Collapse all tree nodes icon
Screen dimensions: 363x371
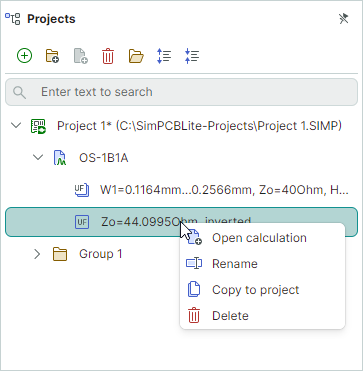(x=192, y=56)
